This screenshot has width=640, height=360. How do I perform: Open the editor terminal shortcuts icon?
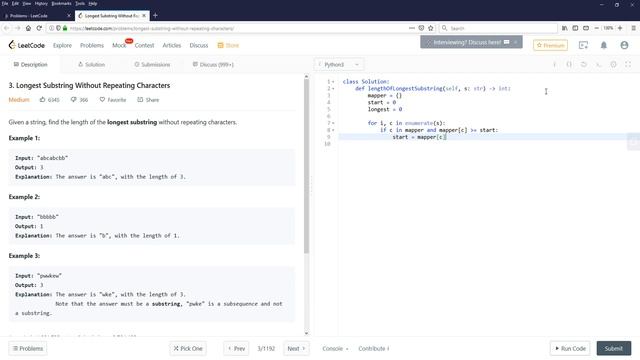[x=598, y=64]
